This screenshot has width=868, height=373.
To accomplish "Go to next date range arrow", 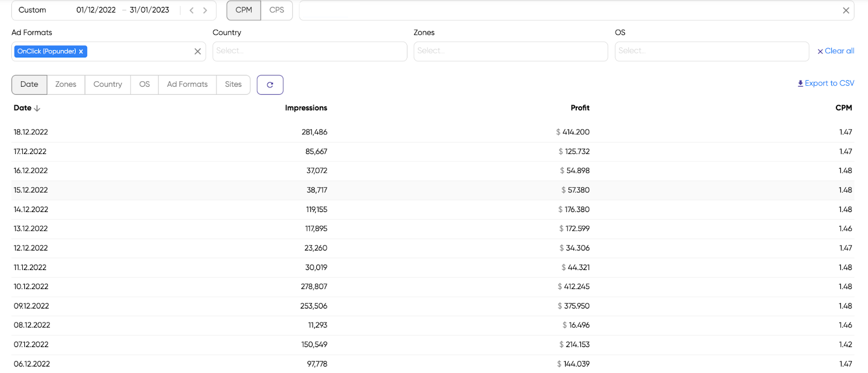I will coord(205,10).
